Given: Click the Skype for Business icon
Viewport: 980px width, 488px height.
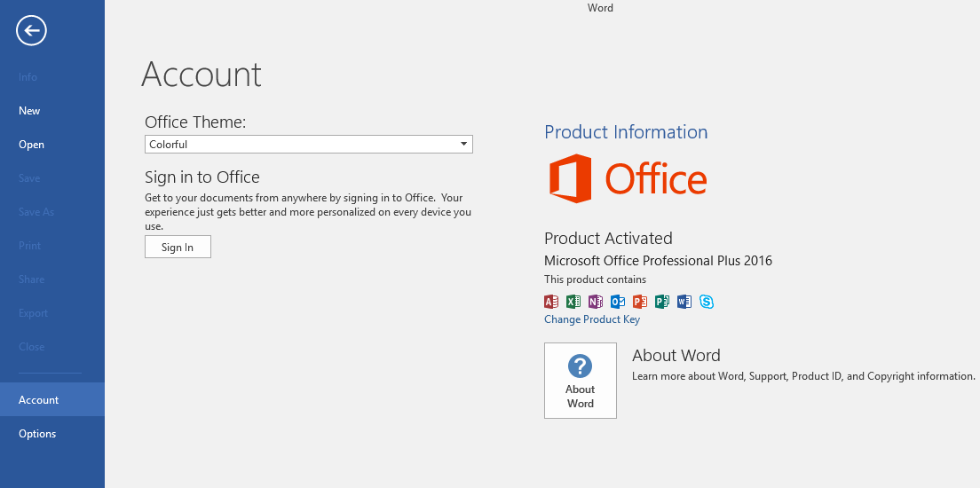Looking at the screenshot, I should coord(707,302).
